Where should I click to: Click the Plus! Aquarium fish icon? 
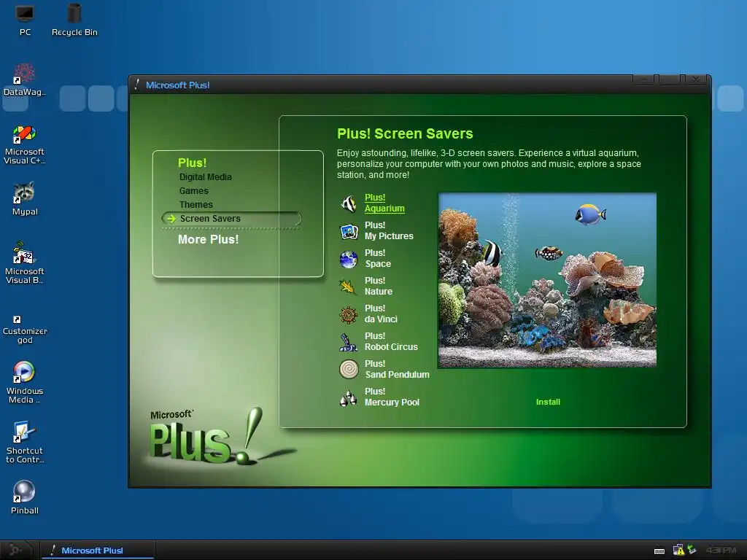[349, 203]
